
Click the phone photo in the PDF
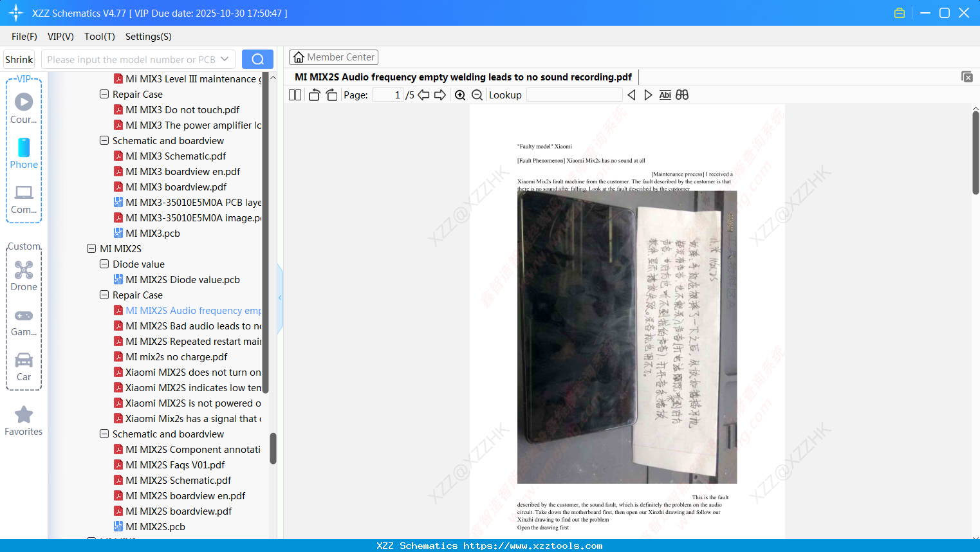[x=627, y=337]
